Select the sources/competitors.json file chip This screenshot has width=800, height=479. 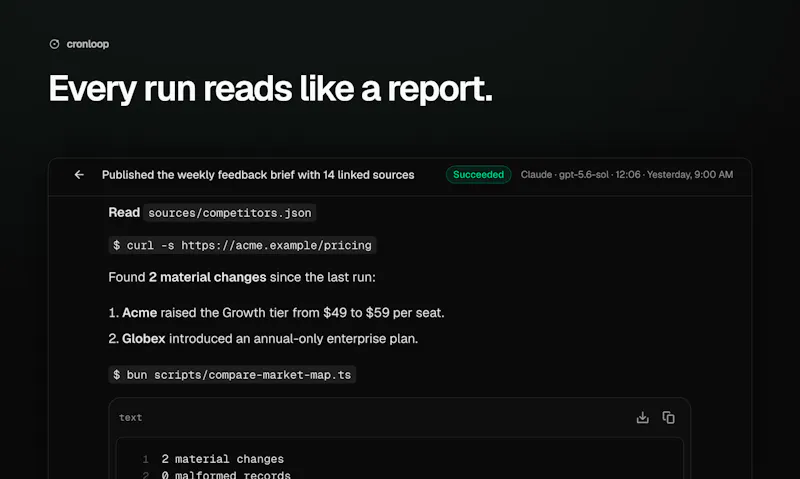(x=230, y=213)
